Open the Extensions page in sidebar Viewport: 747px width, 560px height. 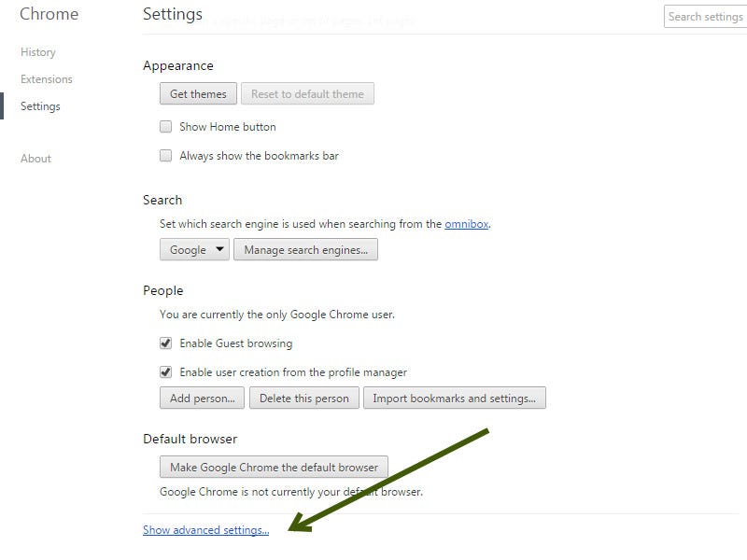tap(46, 79)
